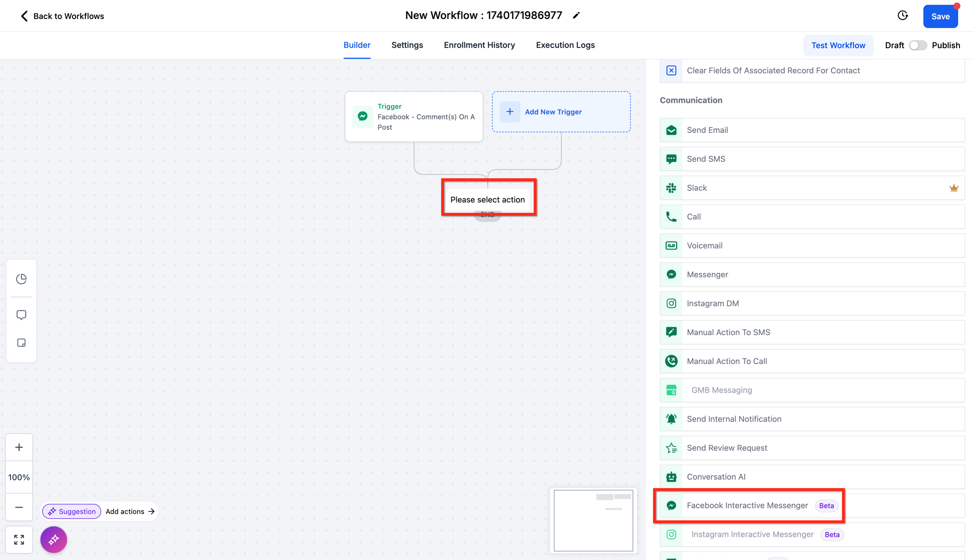Open the stats pie chart icon
Viewport: 974px width, 560px height.
click(x=21, y=279)
